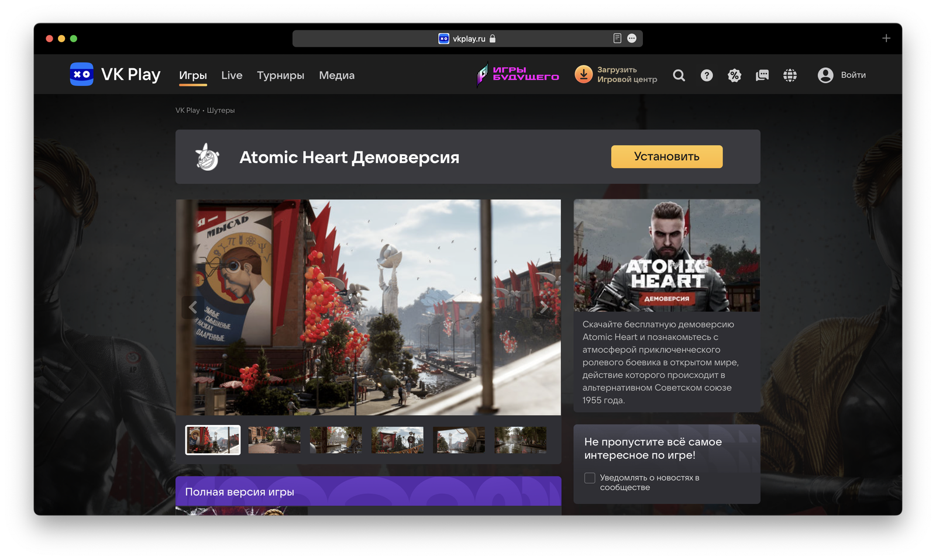
Task: Click the Atomic Heart robot game icon
Action: tap(207, 157)
